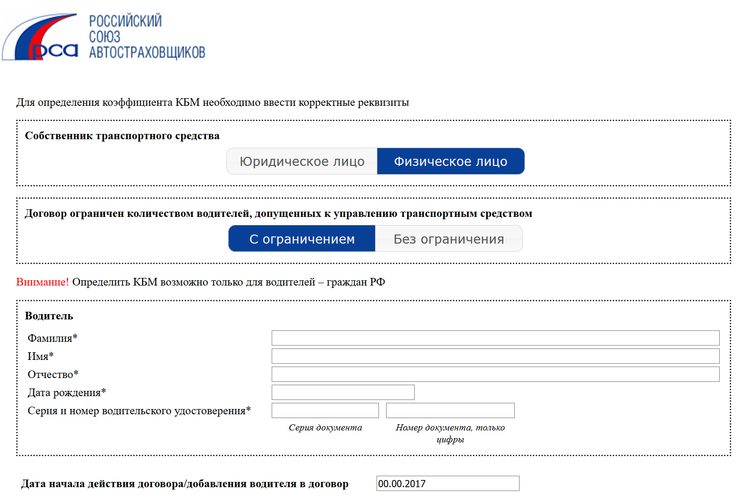The width and height of the screenshot is (745, 501).
Task: Click the "Дата рождения*" field label
Action: (67, 392)
